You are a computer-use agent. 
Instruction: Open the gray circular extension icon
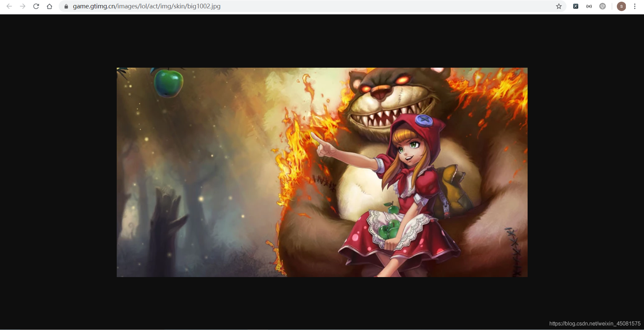click(603, 6)
